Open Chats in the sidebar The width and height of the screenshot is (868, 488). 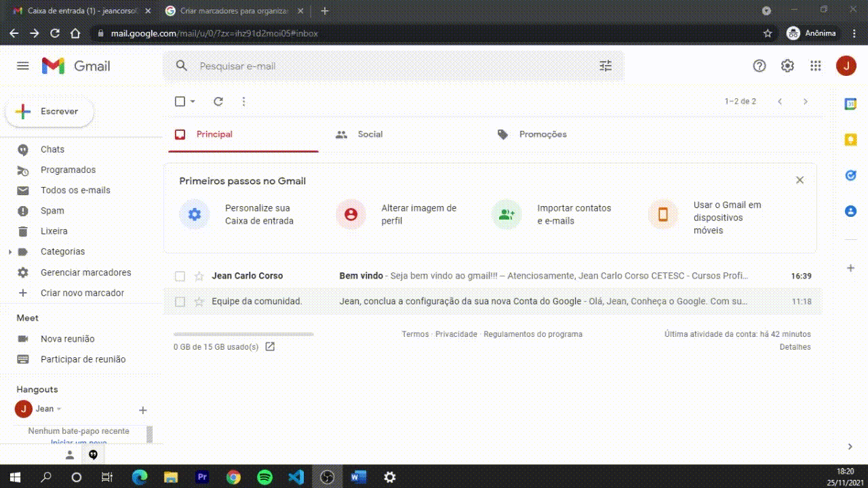point(52,150)
